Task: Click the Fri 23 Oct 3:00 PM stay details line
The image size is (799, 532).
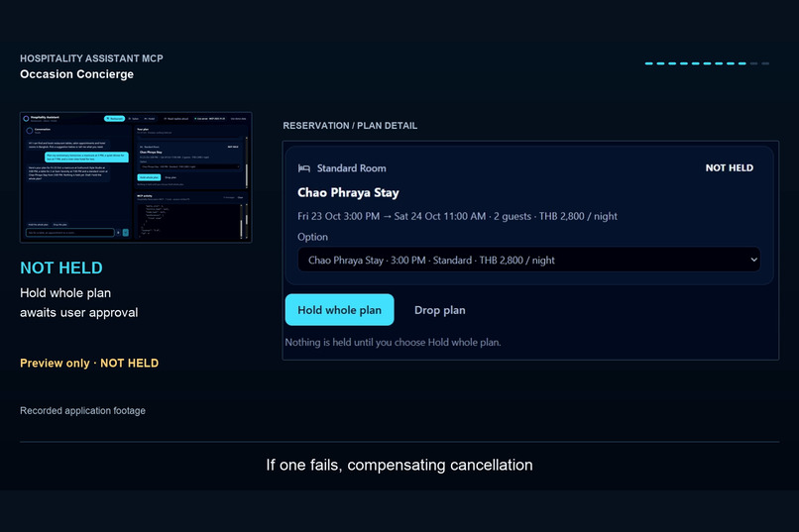Action: [x=457, y=216]
